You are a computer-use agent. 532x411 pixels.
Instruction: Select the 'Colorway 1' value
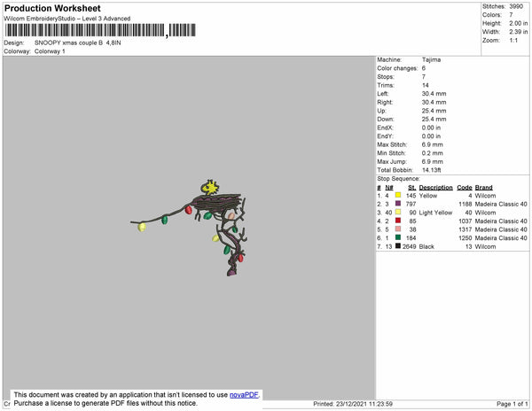[x=50, y=51]
